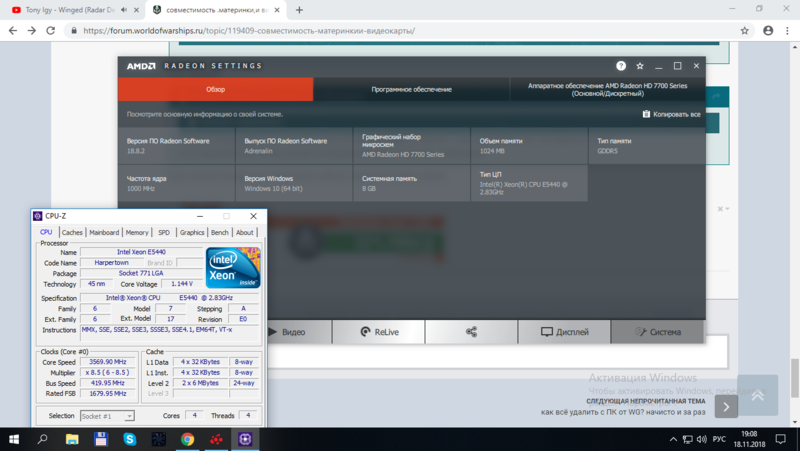The width and height of the screenshot is (800, 451).
Task: Click the Socket 771 LGA package value
Action: click(x=141, y=273)
